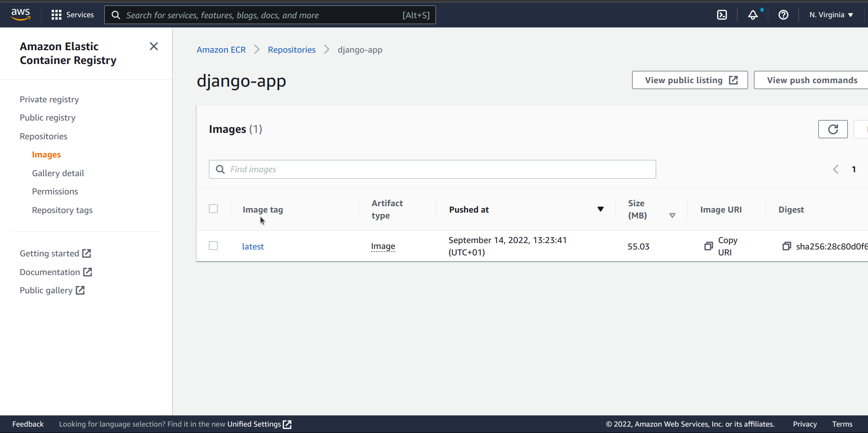Copy the sha256 digest
The width and height of the screenshot is (868, 433).
[786, 246]
